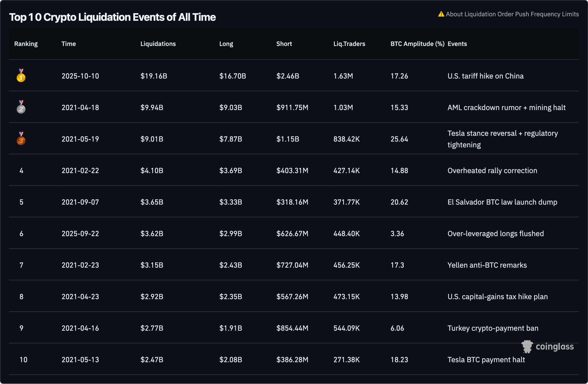Click the Ranking column header

[x=26, y=44]
